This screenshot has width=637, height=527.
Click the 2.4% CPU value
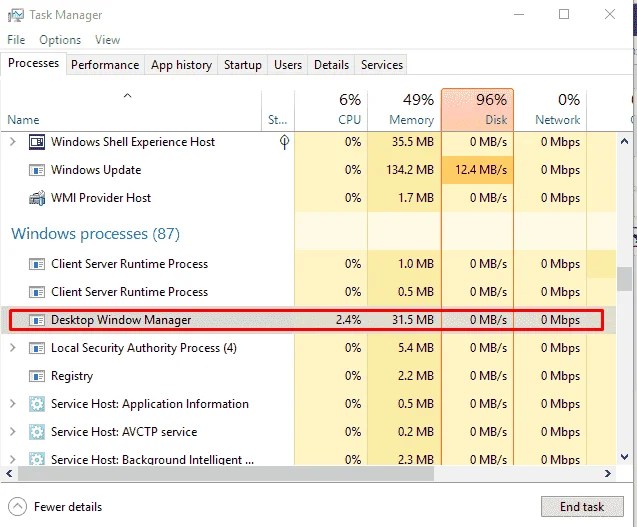click(349, 320)
